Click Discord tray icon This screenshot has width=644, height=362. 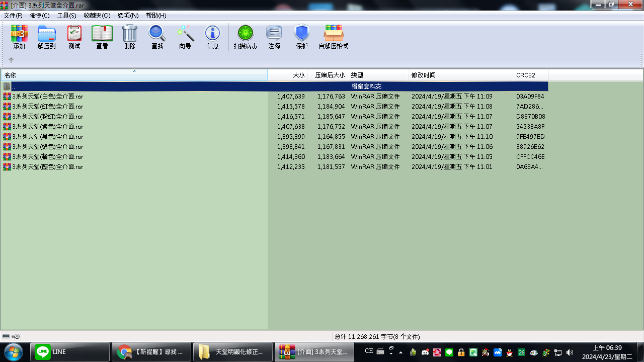click(x=425, y=352)
